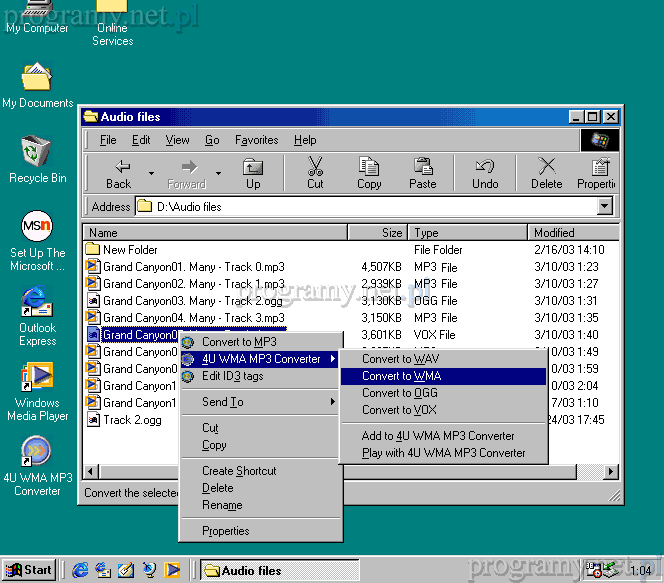Select the Track 2.ogg file

131,420
